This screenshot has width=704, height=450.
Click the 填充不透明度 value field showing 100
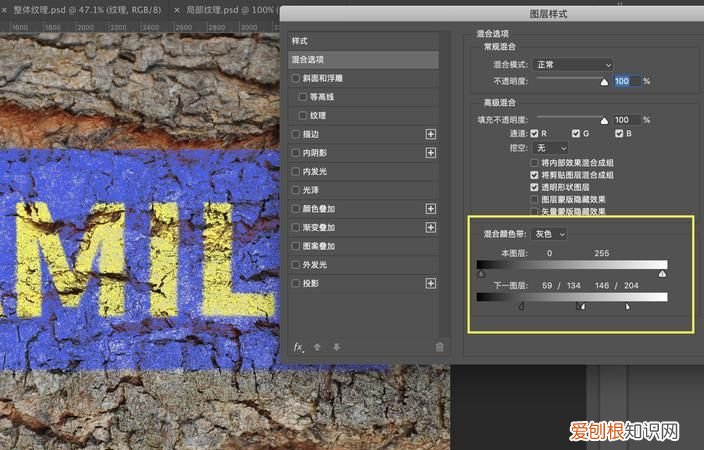pyautogui.click(x=627, y=120)
